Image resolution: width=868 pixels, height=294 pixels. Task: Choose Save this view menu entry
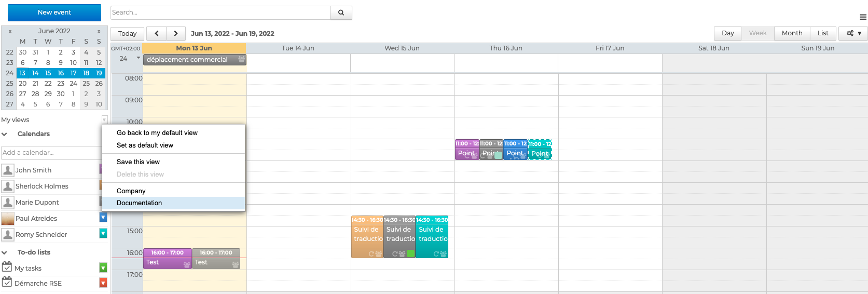pyautogui.click(x=138, y=162)
